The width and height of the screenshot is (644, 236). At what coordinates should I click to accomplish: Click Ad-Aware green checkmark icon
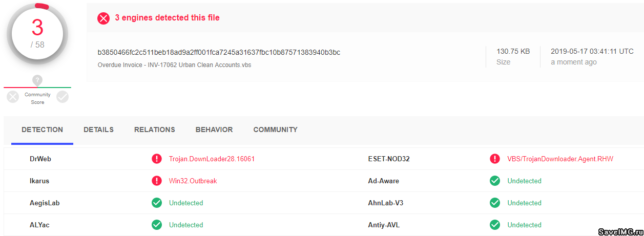click(495, 181)
